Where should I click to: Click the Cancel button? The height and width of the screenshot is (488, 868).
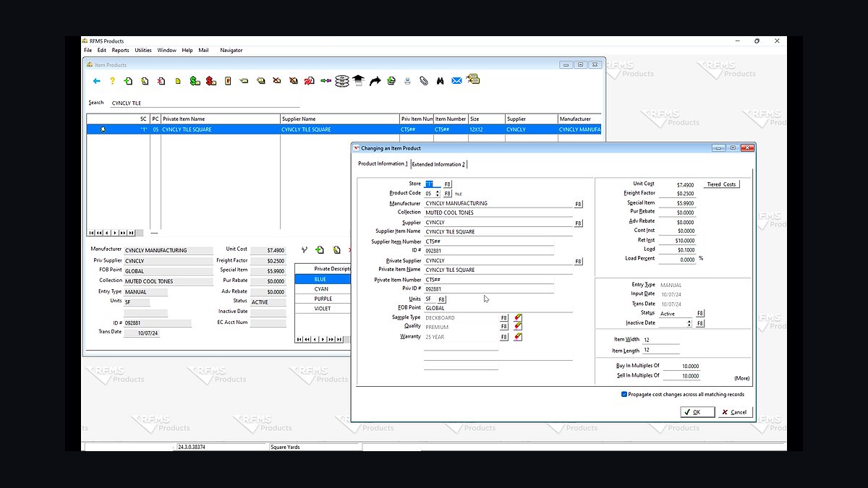point(735,412)
